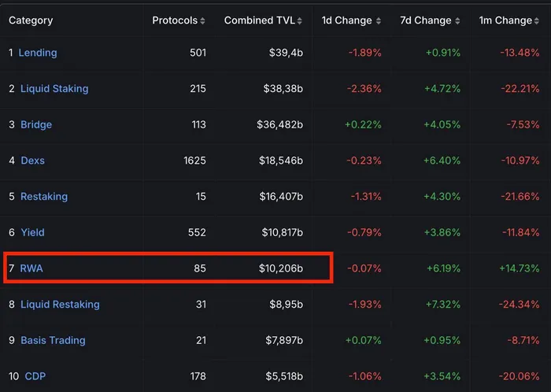Image resolution: width=551 pixels, height=392 pixels.
Task: View Liquid Restaking category details
Action: coord(60,304)
